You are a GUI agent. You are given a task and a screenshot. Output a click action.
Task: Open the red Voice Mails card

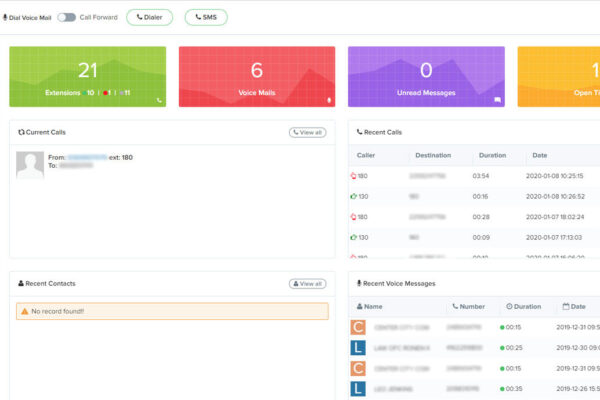click(256, 75)
